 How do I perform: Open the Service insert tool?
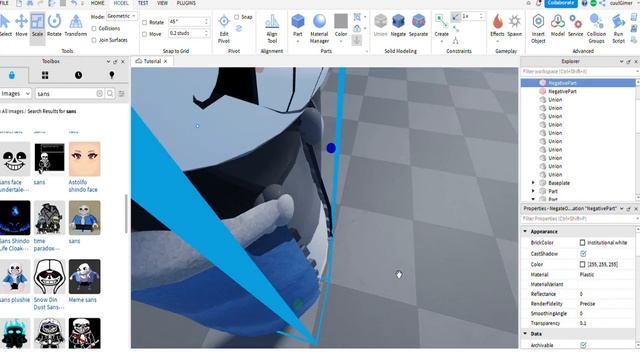point(576,25)
